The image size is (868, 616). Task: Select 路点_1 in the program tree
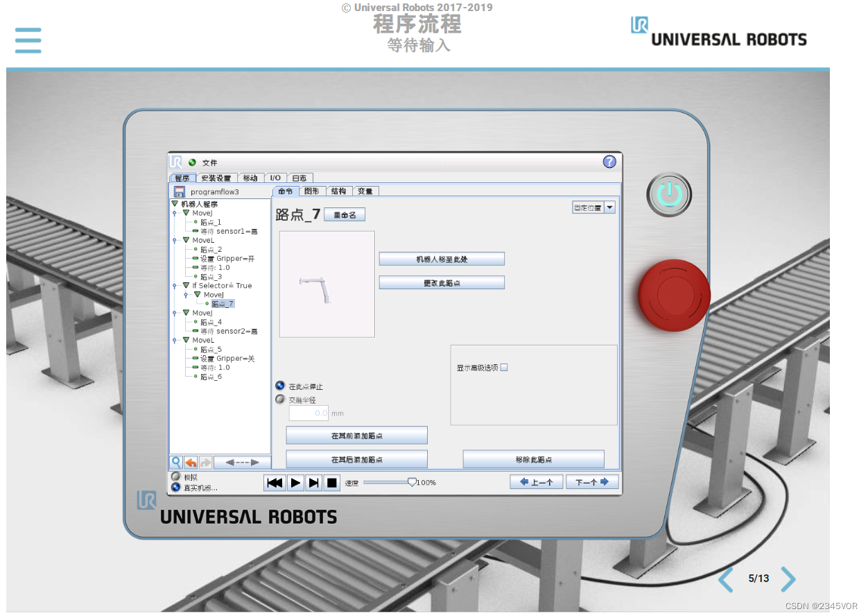[x=211, y=222]
